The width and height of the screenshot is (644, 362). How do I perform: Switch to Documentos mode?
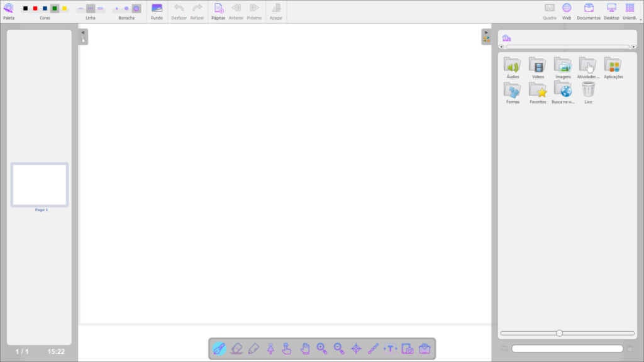coord(589,10)
